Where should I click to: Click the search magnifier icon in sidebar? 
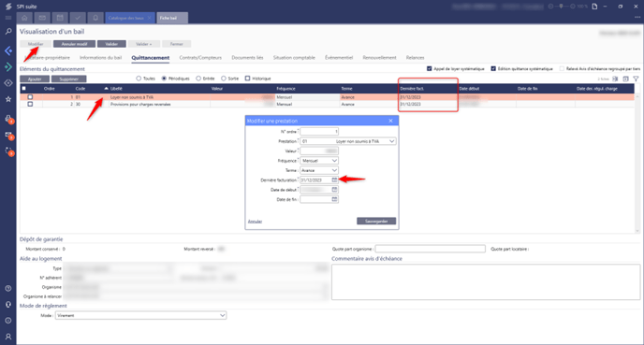8,32
